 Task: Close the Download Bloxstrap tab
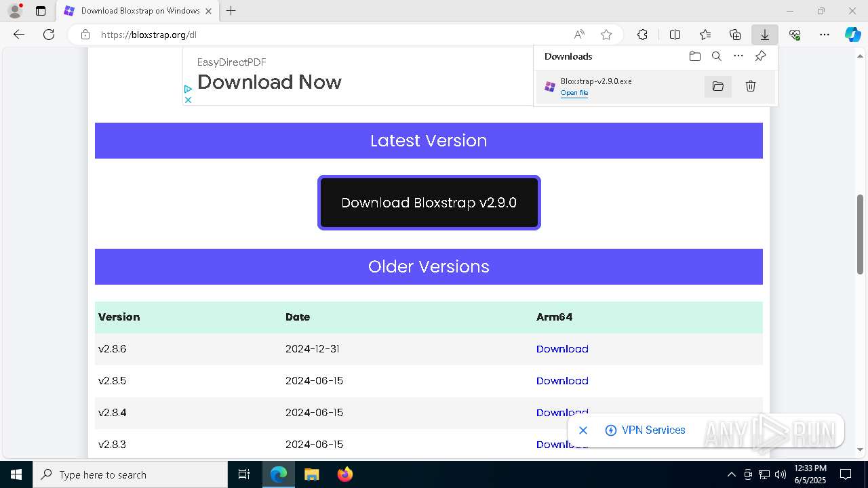[210, 11]
